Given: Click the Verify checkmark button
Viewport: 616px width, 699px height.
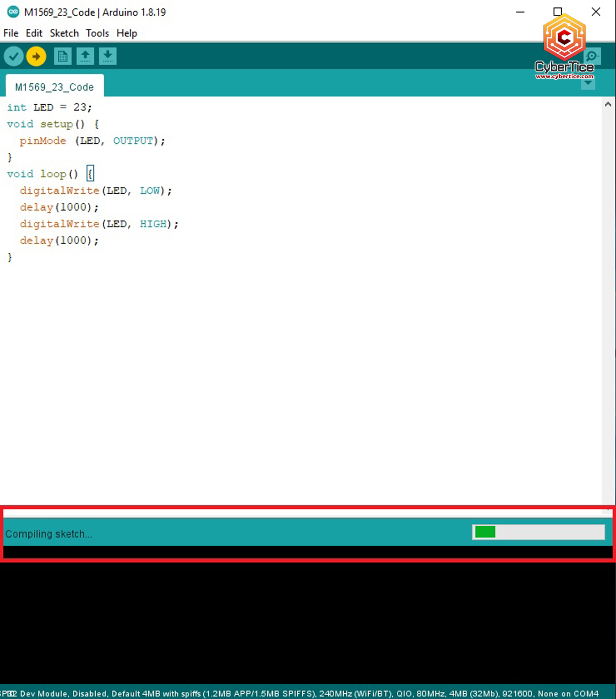Looking at the screenshot, I should pyautogui.click(x=14, y=56).
